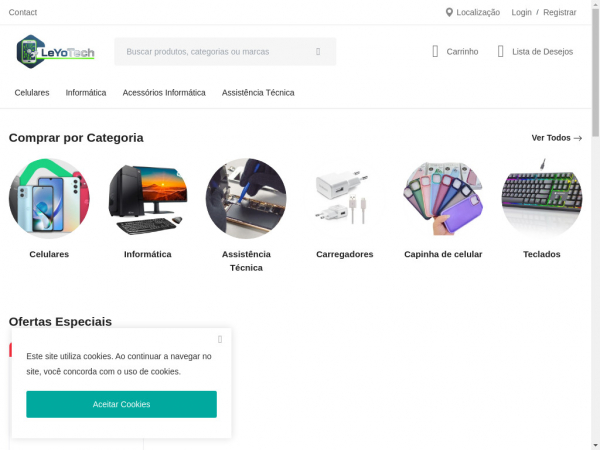Image resolution: width=600 pixels, height=450 pixels.
Task: Select the Celulares category image
Action: [x=49, y=198]
